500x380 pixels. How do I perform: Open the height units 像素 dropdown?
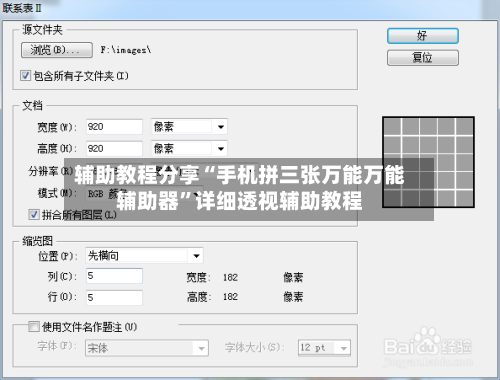click(189, 148)
